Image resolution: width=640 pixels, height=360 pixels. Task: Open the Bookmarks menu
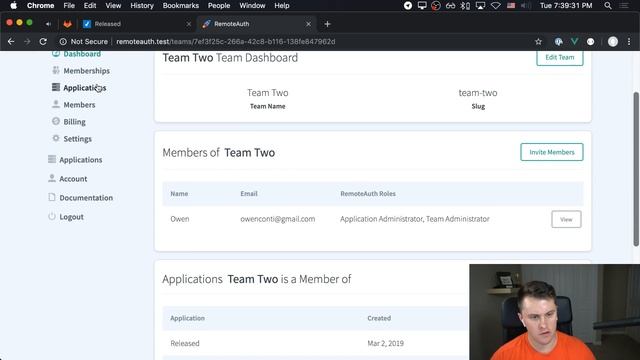[180, 6]
